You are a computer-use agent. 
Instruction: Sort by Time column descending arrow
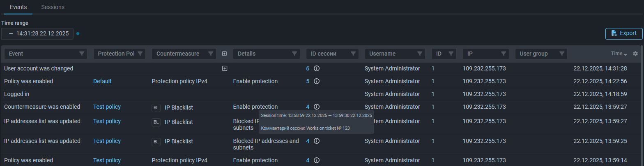tap(626, 54)
